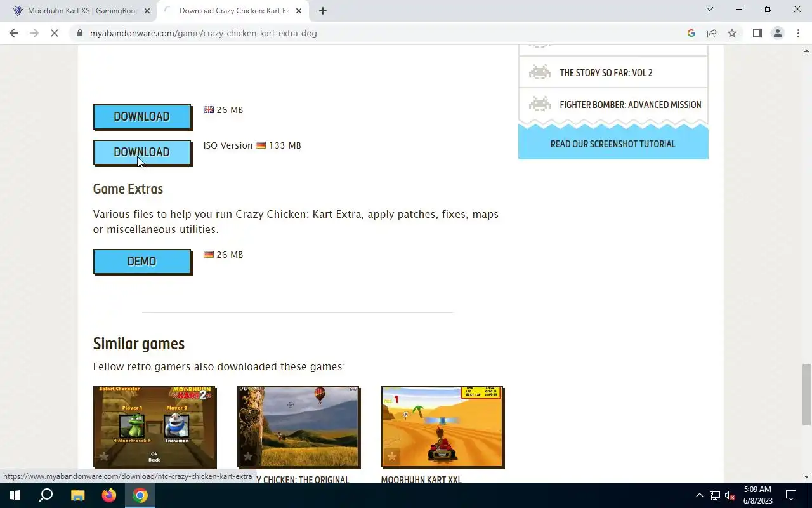Click the scrollbar down arrow
The width and height of the screenshot is (812, 508).
806,477
